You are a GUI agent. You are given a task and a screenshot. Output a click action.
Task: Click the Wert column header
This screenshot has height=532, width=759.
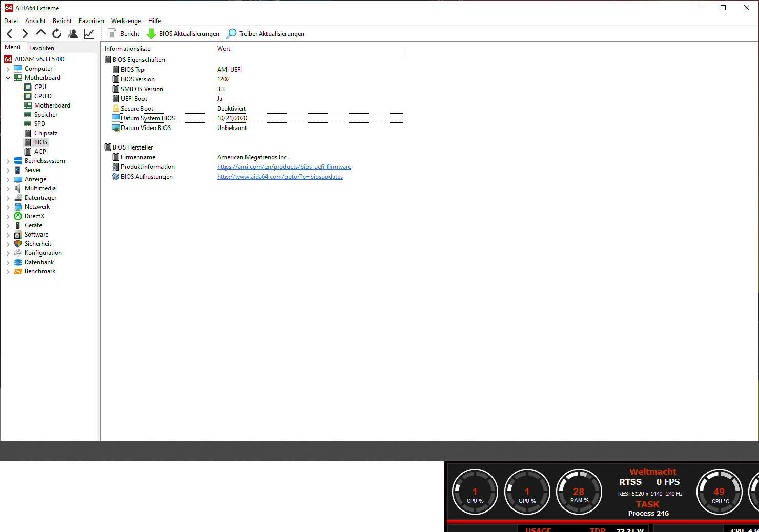point(308,49)
